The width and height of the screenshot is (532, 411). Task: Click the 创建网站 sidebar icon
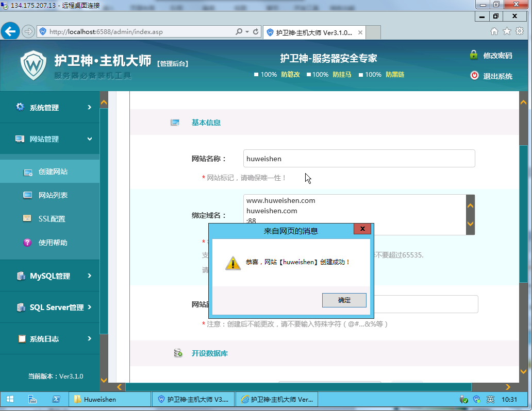[28, 172]
